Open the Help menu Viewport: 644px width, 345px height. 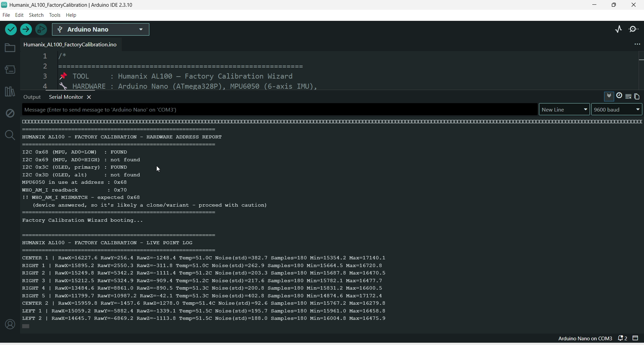coord(71,15)
